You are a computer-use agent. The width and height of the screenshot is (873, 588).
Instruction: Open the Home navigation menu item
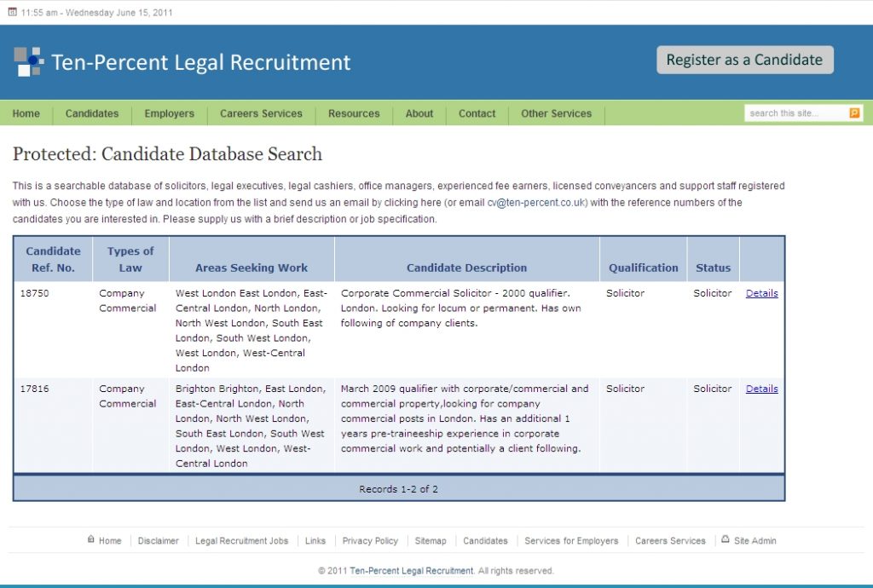click(26, 113)
